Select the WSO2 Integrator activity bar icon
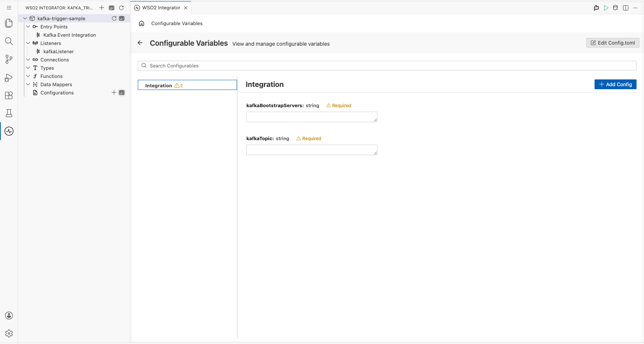The width and height of the screenshot is (644, 344). (x=9, y=131)
